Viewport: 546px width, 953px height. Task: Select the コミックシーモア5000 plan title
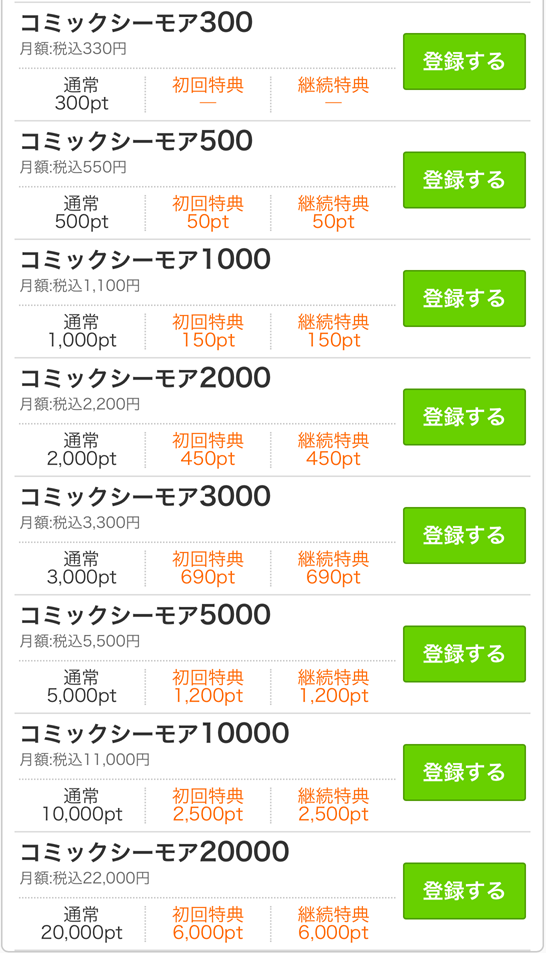(145, 615)
